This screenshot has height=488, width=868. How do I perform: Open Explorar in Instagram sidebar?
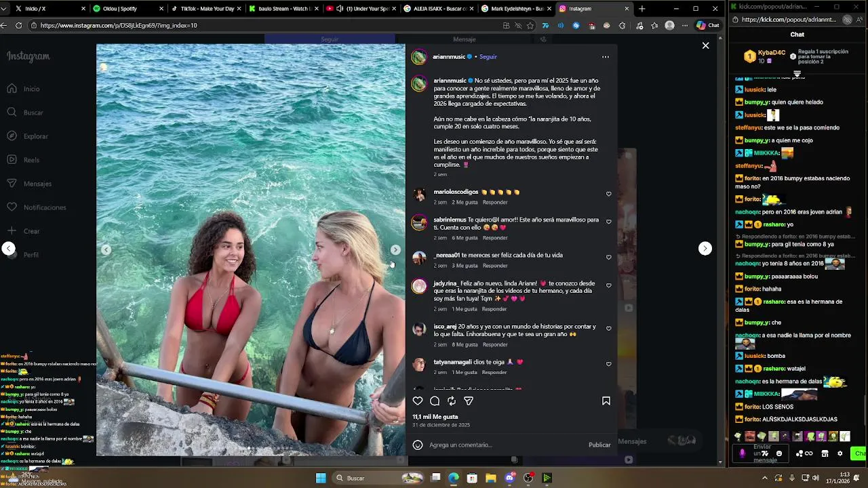pos(28,136)
